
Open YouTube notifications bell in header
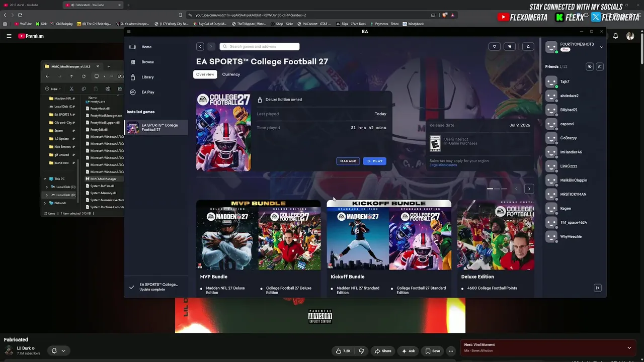pyautogui.click(x=615, y=36)
